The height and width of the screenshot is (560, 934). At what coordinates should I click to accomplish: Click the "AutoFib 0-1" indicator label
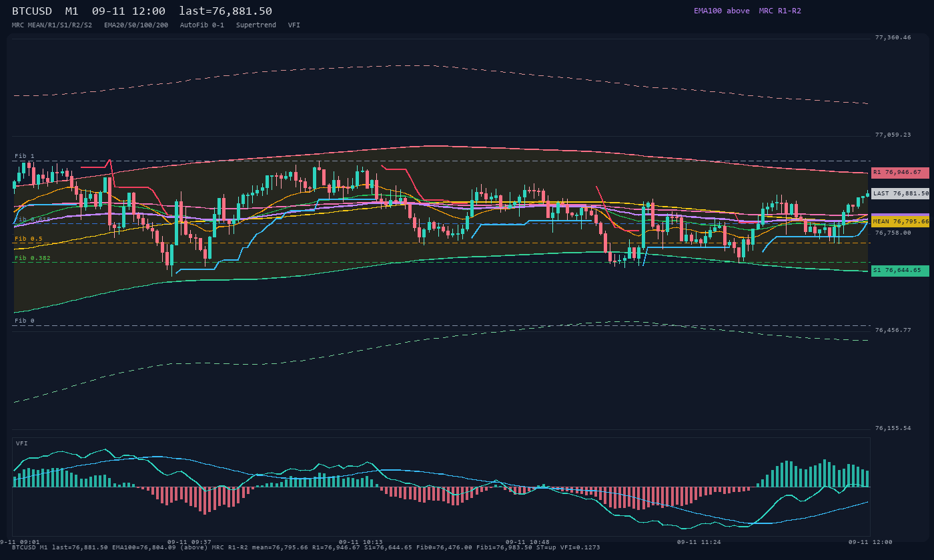click(202, 25)
